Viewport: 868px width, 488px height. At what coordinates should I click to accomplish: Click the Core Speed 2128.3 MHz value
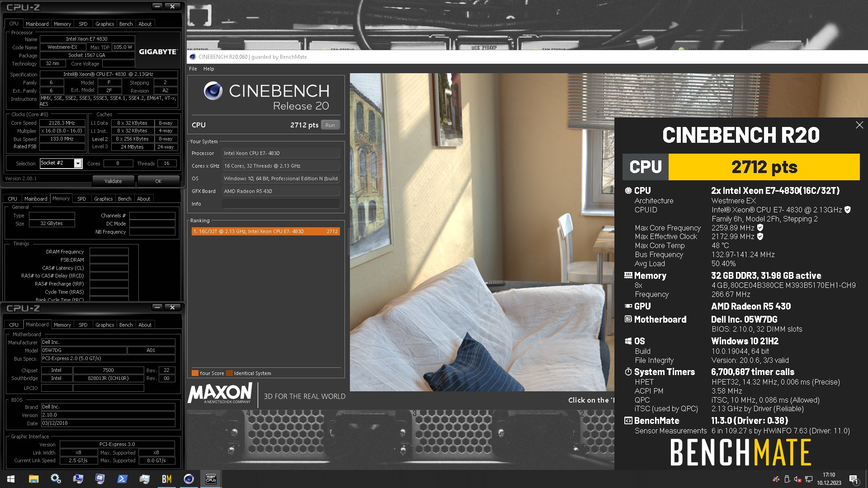62,123
